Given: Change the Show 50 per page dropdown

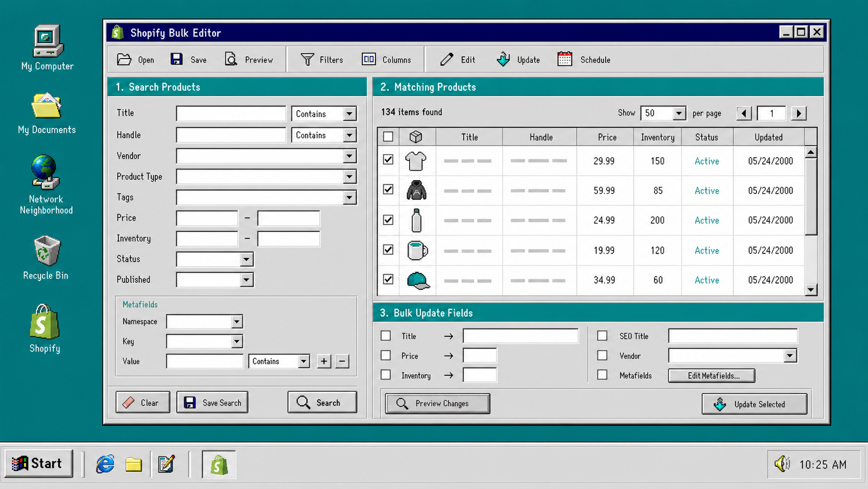Looking at the screenshot, I should [663, 113].
